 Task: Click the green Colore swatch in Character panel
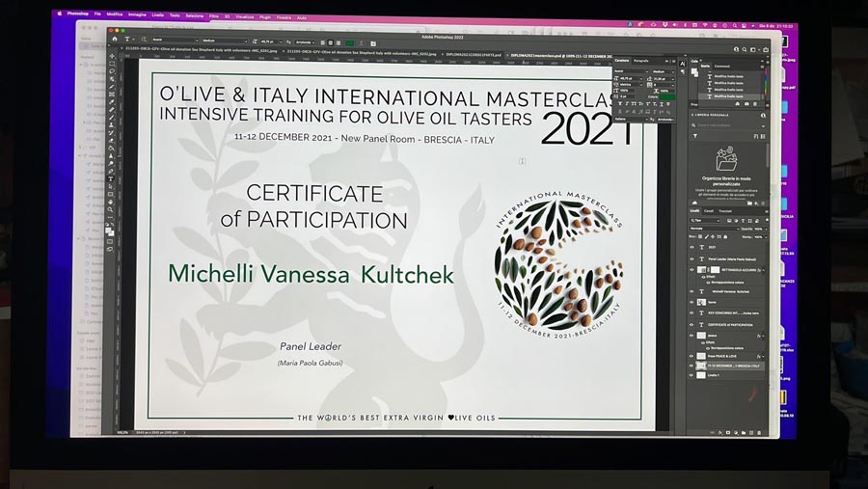pyautogui.click(x=667, y=96)
